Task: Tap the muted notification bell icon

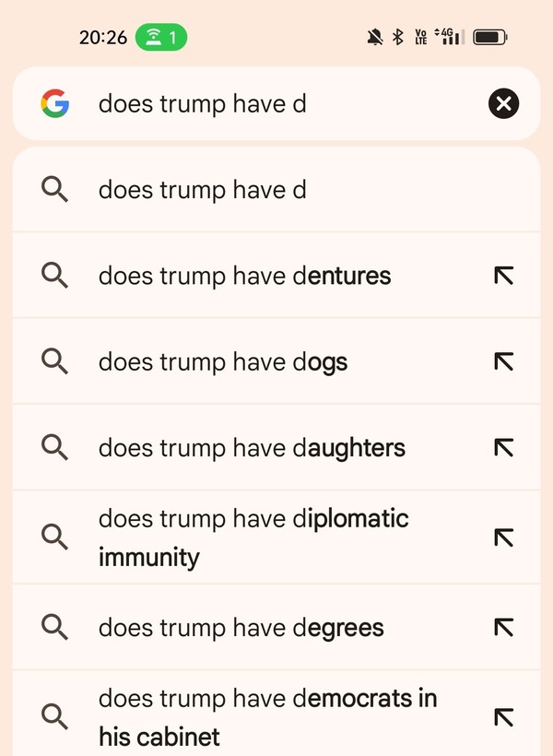Action: pyautogui.click(x=375, y=38)
